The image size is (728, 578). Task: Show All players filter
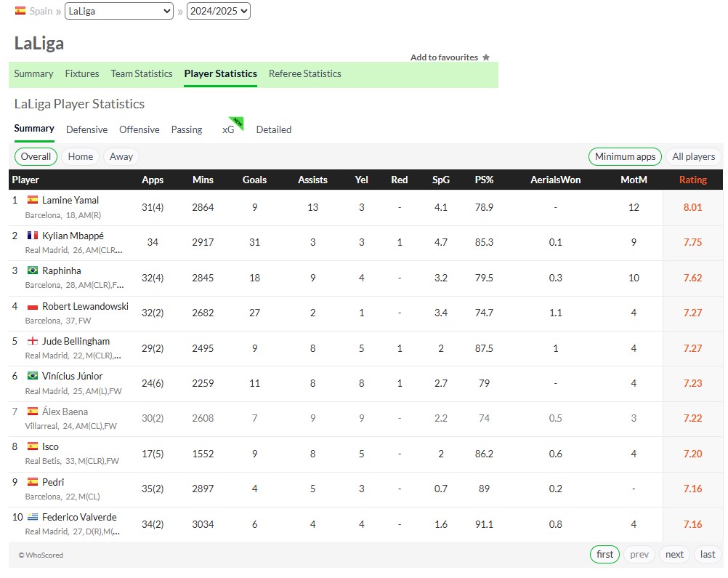coord(694,156)
